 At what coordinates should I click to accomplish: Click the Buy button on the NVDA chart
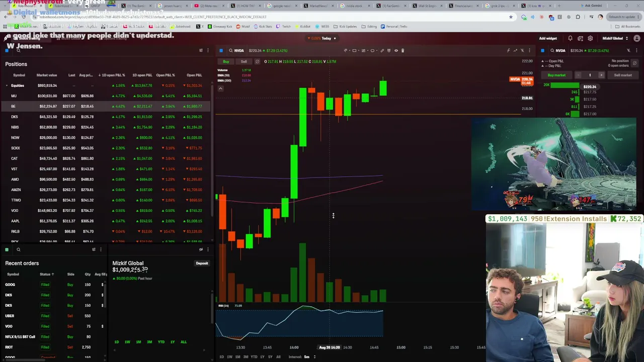(226, 61)
